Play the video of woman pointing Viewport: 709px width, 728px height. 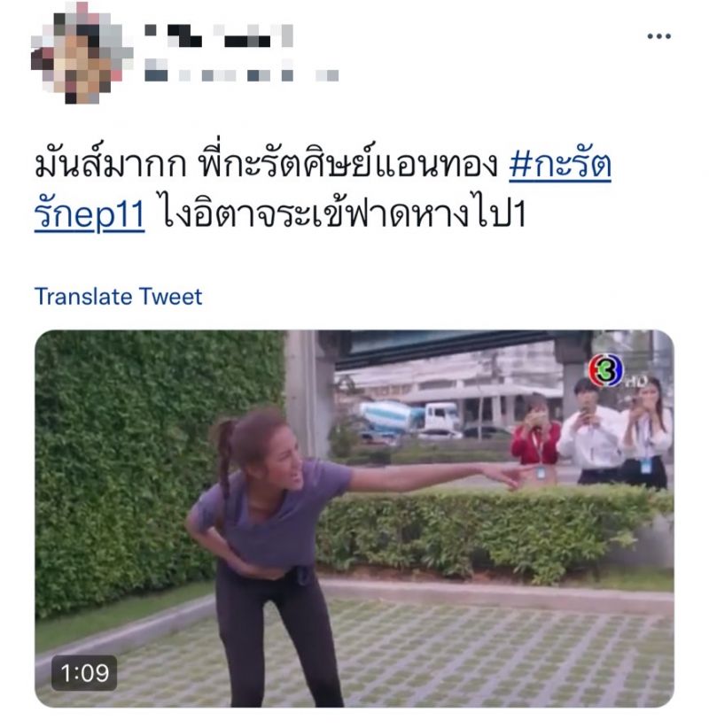[x=354, y=519]
